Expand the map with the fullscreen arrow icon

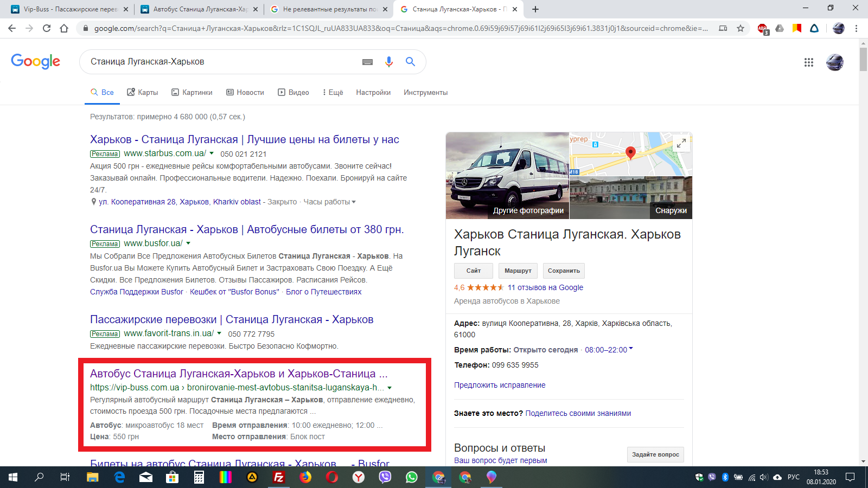point(681,143)
